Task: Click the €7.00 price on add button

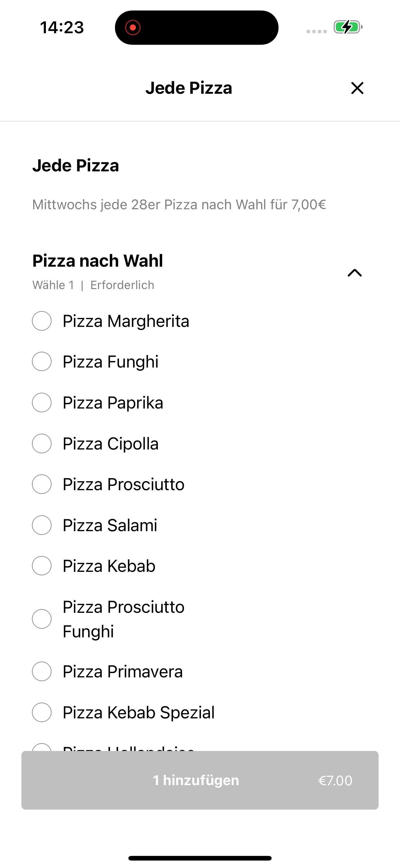Action: (x=335, y=781)
